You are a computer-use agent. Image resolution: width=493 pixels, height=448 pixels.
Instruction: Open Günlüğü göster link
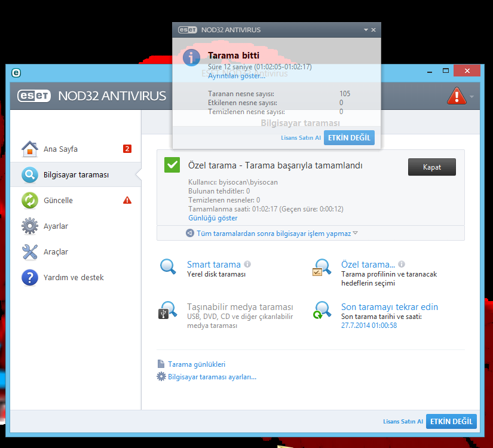coord(213,218)
